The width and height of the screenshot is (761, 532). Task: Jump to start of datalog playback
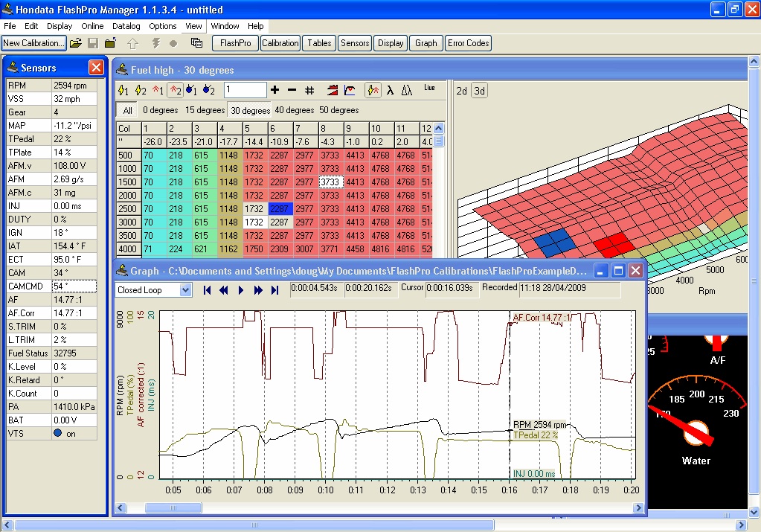click(x=208, y=290)
